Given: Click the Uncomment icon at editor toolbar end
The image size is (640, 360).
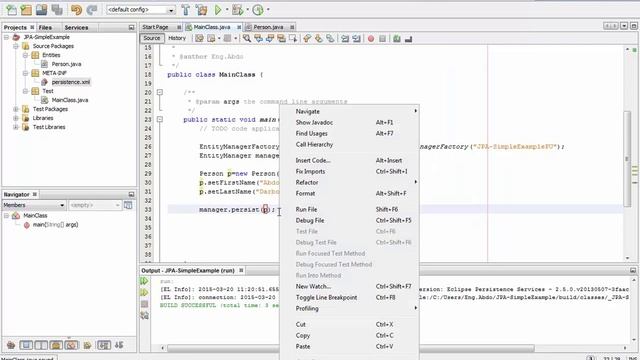Looking at the screenshot, I should click(x=409, y=39).
